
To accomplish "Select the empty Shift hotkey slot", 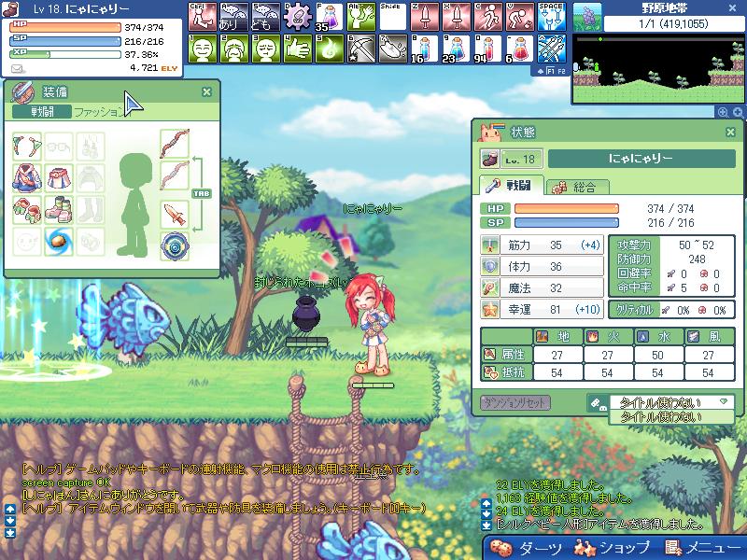I will point(393,16).
